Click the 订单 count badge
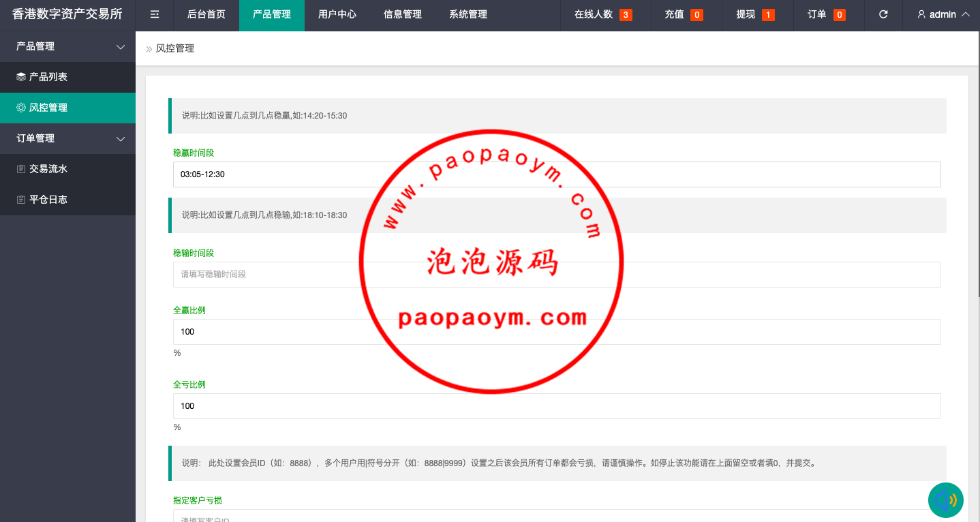The width and height of the screenshot is (980, 522). point(840,15)
